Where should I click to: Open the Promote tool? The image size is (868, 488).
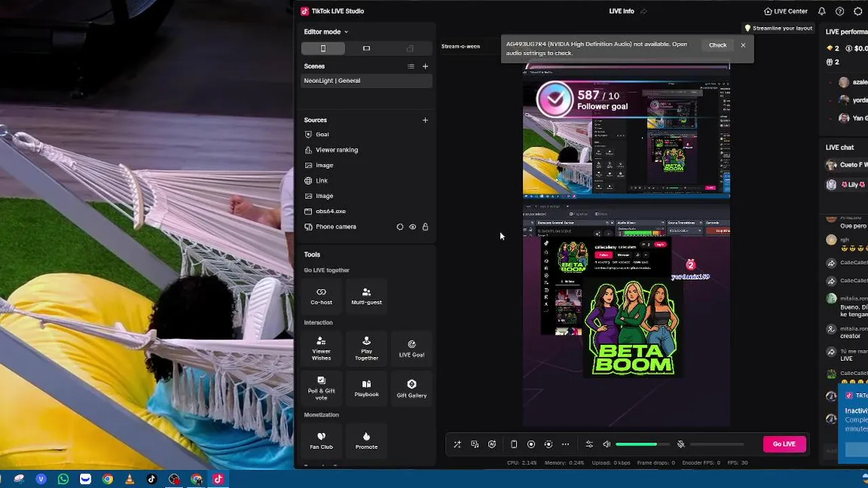[x=366, y=440]
